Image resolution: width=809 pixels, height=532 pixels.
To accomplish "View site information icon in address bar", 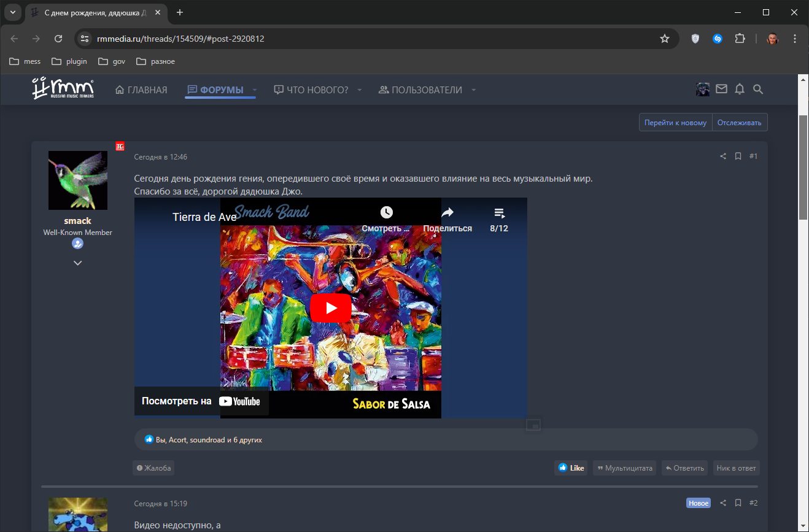I will [85, 39].
